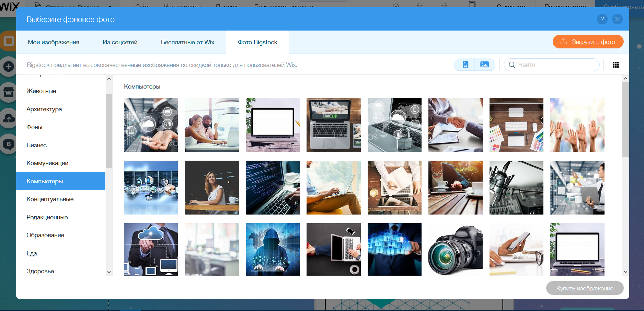Select the DSLR camera photo
The width and height of the screenshot is (644, 311).
456,249
